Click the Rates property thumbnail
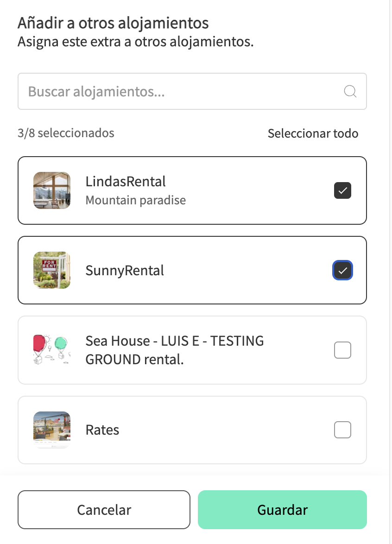This screenshot has height=544, width=392. 52,430
